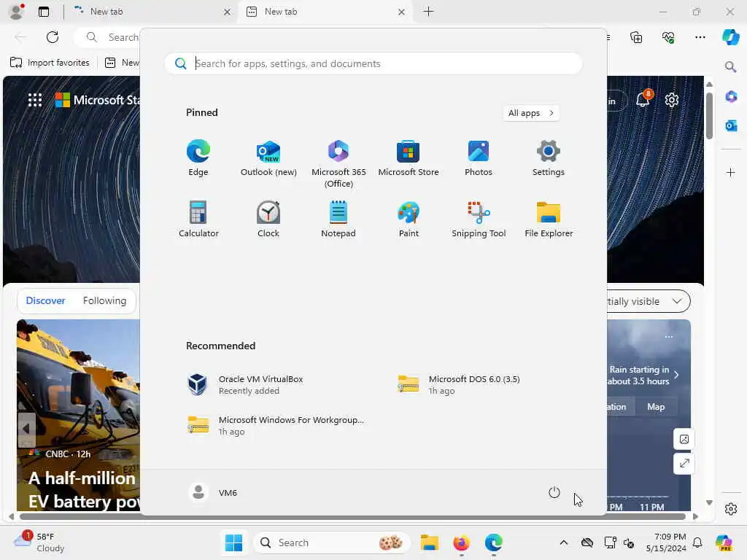Image resolution: width=747 pixels, height=560 pixels.
Task: Open the VM6 user account menu
Action: [x=213, y=492]
